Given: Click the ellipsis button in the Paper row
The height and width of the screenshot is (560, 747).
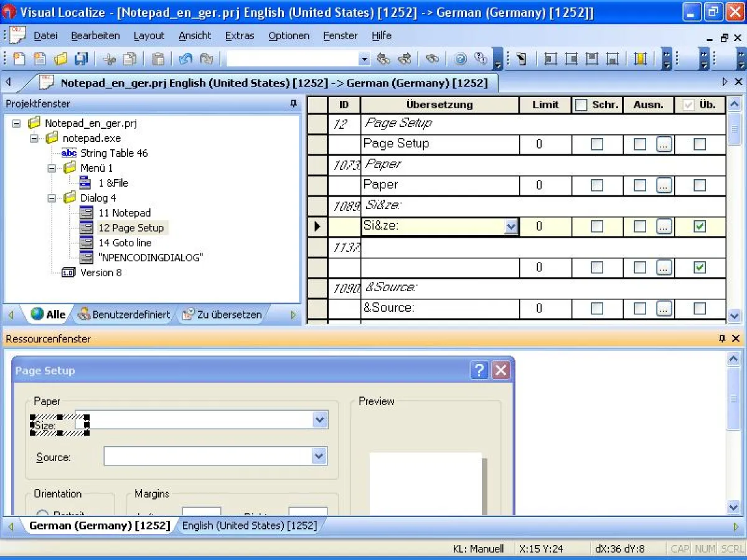Looking at the screenshot, I should click(664, 185).
